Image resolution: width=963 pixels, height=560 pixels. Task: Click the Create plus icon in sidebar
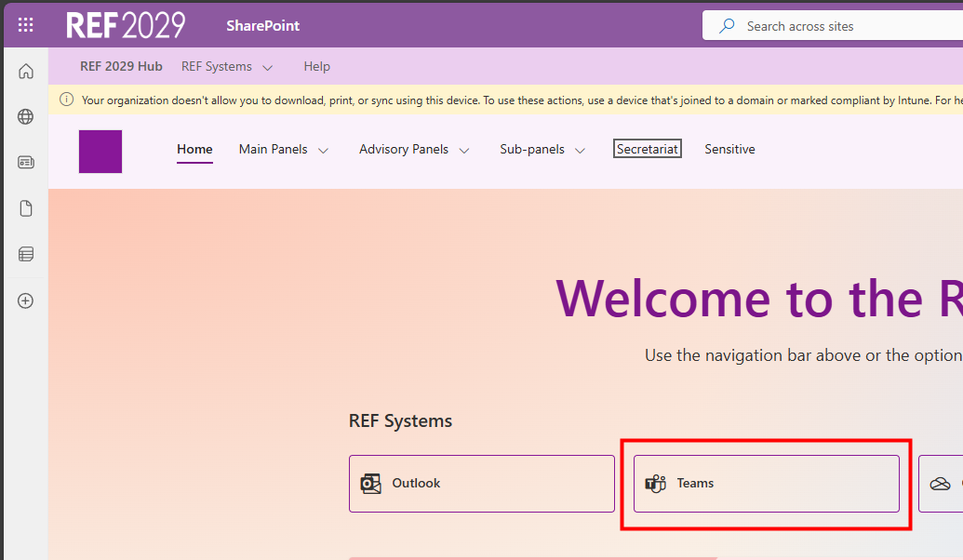coord(26,300)
